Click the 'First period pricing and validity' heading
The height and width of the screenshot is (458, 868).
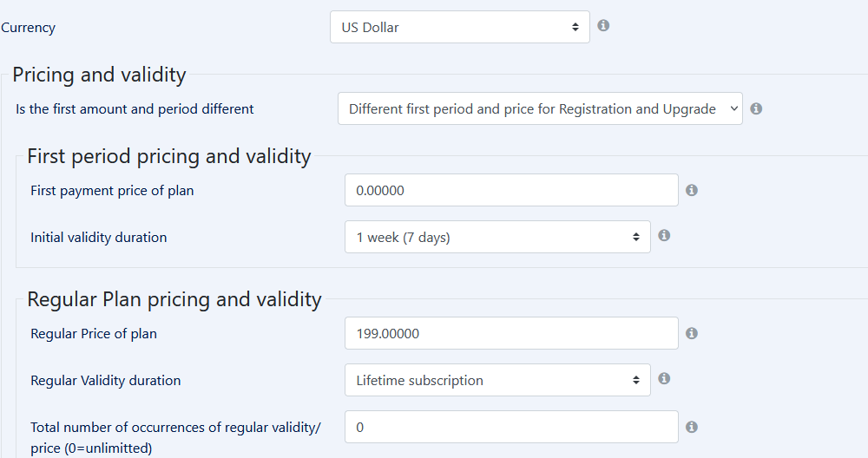(x=169, y=156)
